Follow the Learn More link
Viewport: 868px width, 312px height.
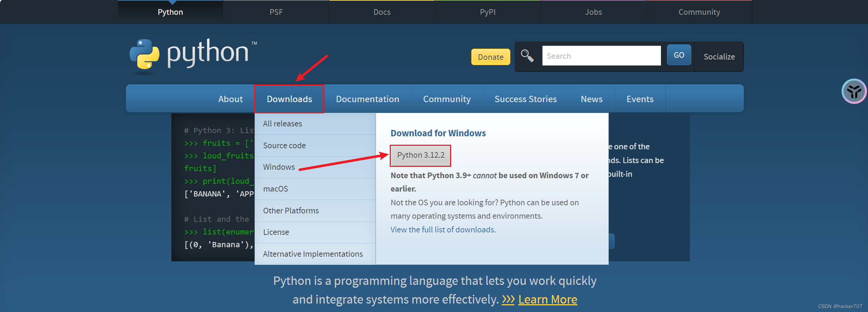(548, 299)
